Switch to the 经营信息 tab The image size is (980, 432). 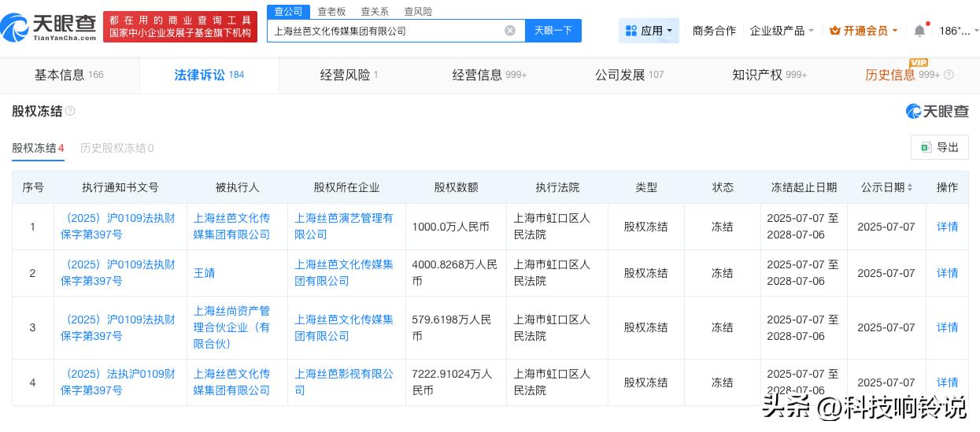coord(489,75)
